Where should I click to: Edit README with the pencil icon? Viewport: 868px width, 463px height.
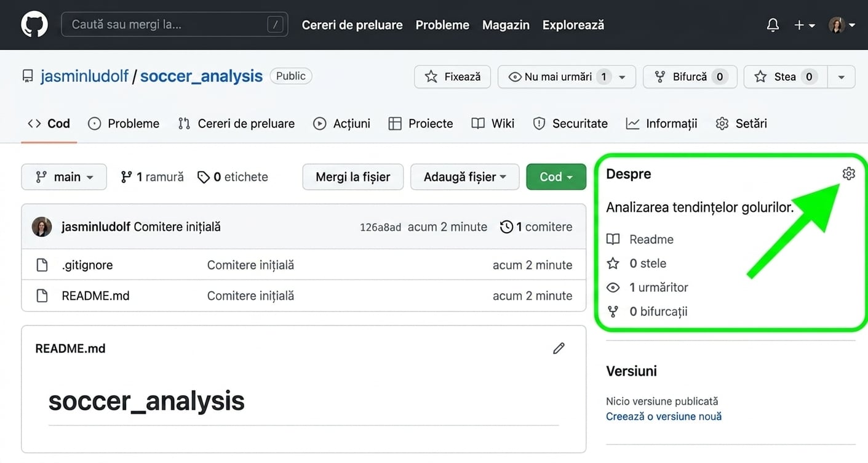coord(559,348)
